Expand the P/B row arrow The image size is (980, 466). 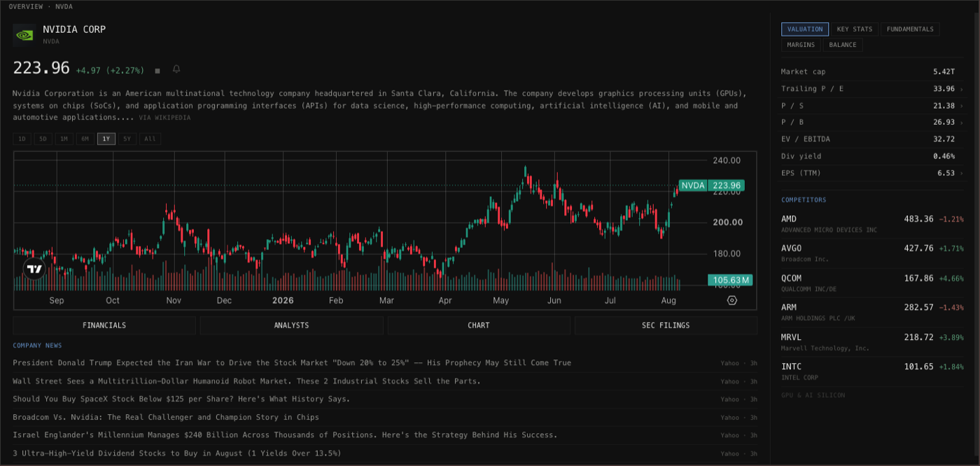click(x=961, y=123)
